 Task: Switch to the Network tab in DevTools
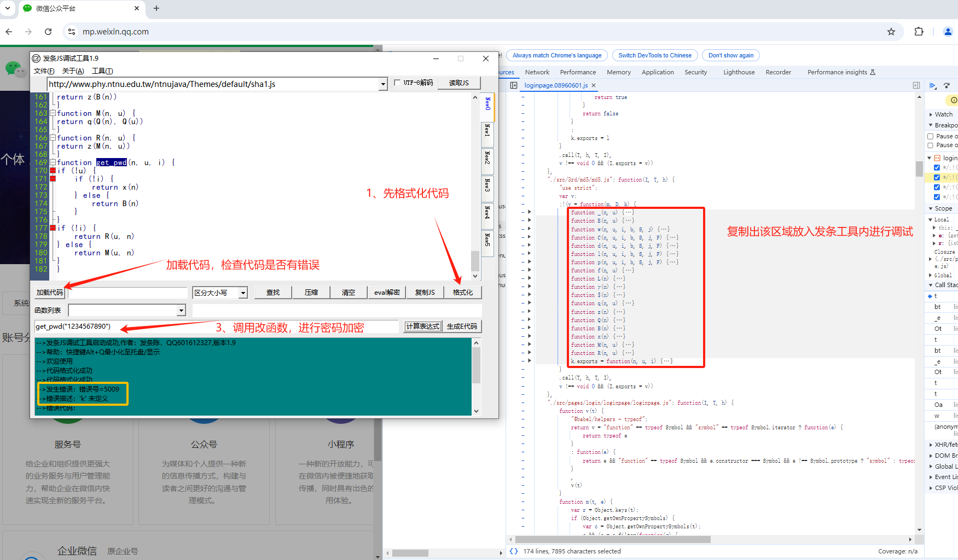click(x=537, y=72)
